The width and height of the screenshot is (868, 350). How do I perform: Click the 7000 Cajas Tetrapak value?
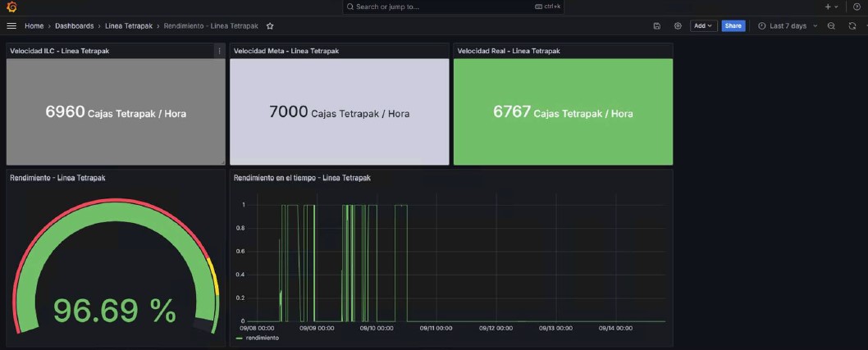tap(340, 112)
